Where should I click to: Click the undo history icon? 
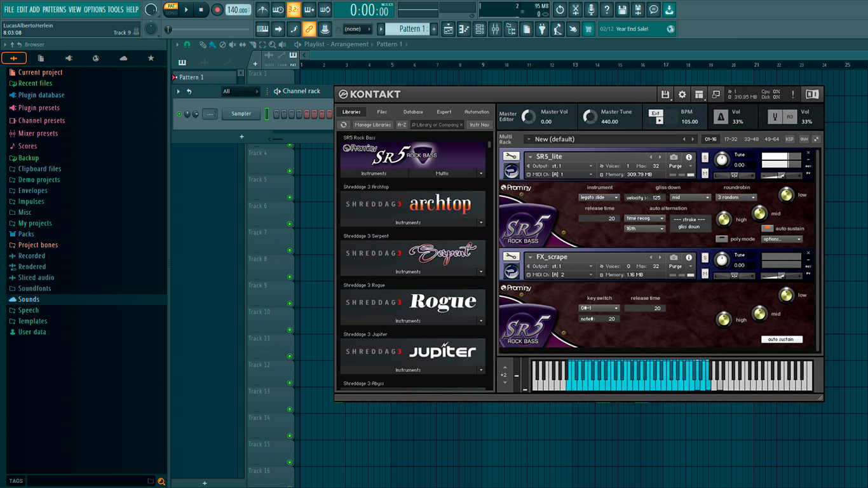560,10
